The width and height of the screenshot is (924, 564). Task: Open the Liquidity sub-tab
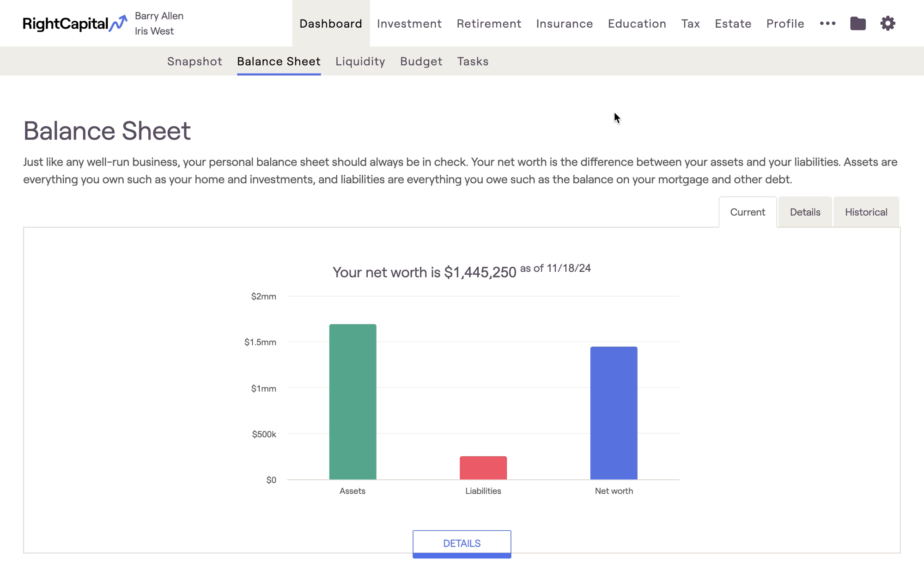tap(360, 61)
